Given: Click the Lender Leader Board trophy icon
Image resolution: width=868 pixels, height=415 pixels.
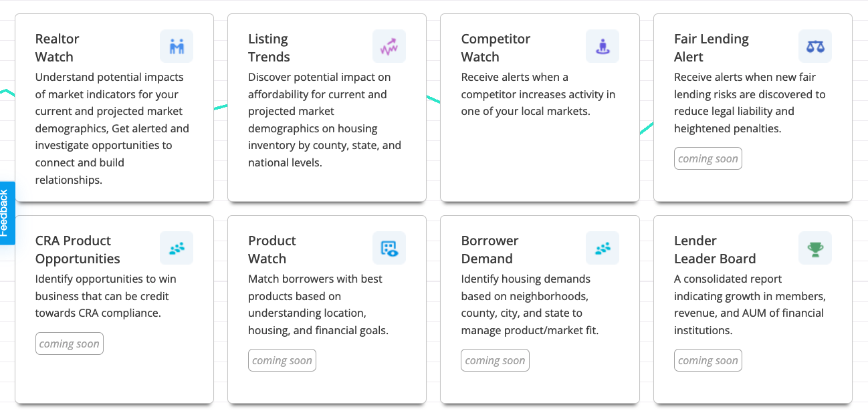Looking at the screenshot, I should (x=815, y=248).
